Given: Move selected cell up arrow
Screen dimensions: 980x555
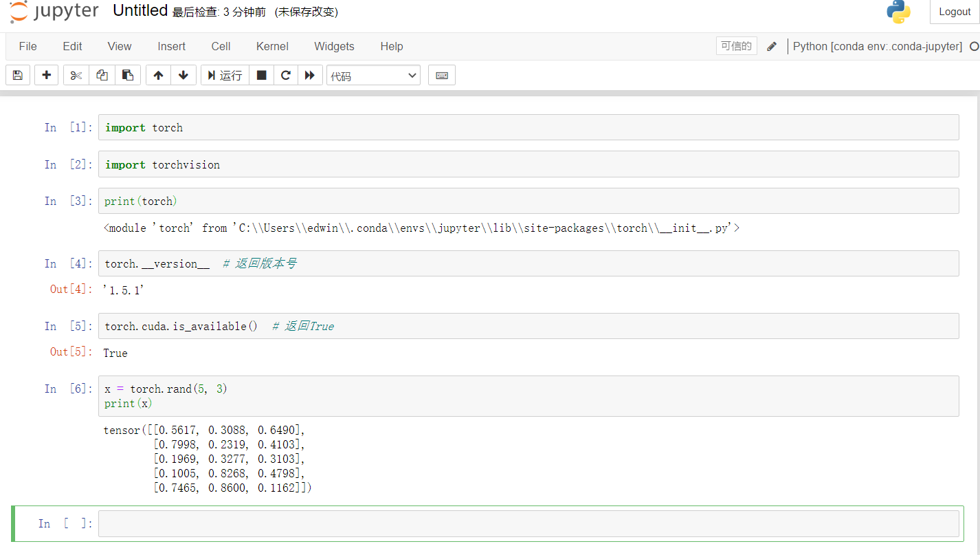Looking at the screenshot, I should click(158, 75).
